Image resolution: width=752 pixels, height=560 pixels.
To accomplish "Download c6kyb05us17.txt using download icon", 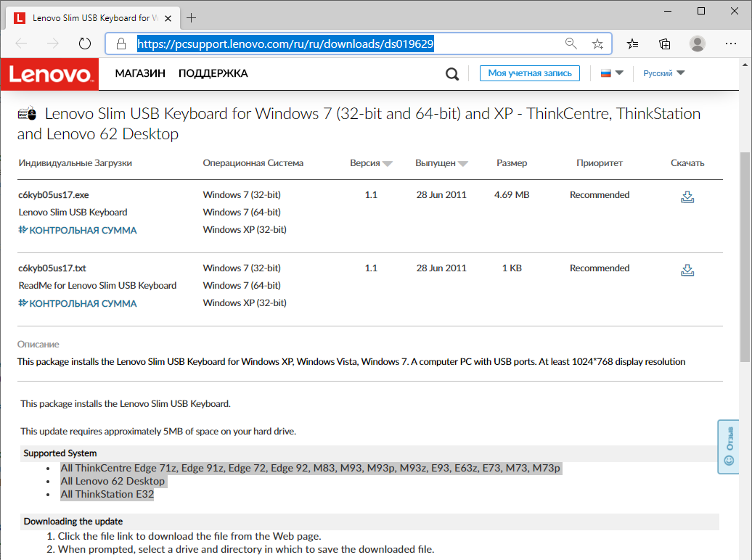I will [687, 270].
